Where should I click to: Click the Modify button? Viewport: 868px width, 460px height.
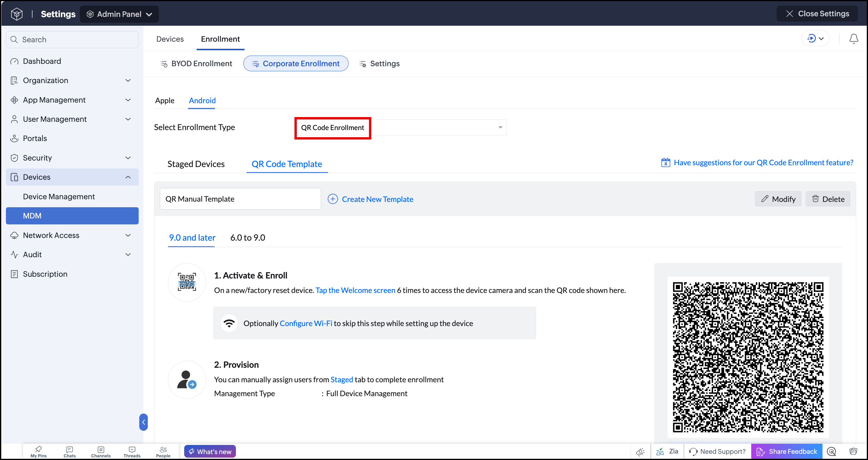pos(778,199)
